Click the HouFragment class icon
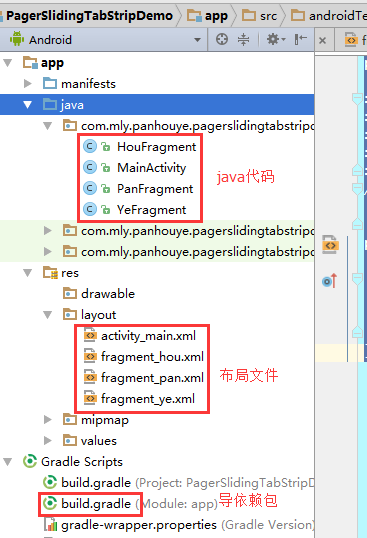Screen dimensions: 367x538 click(90, 147)
